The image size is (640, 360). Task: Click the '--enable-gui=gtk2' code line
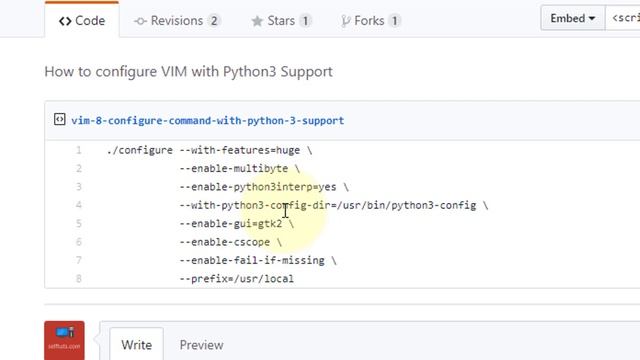click(236, 224)
